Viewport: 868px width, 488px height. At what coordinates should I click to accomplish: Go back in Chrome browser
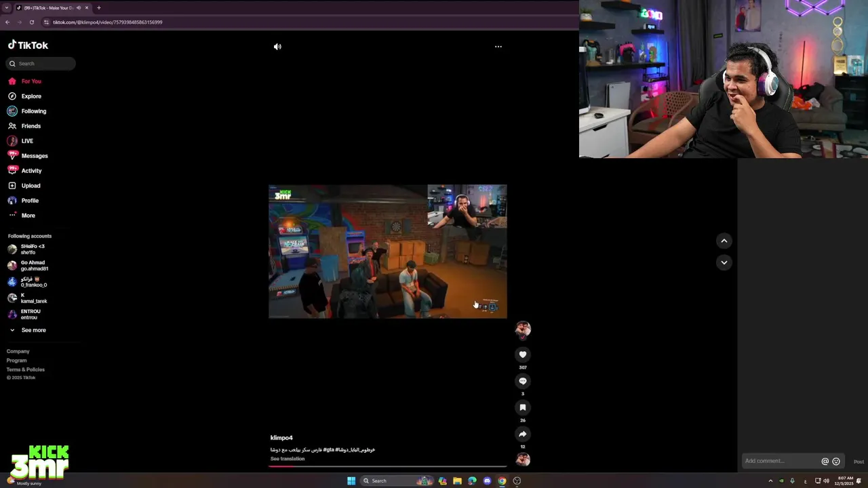[7, 22]
